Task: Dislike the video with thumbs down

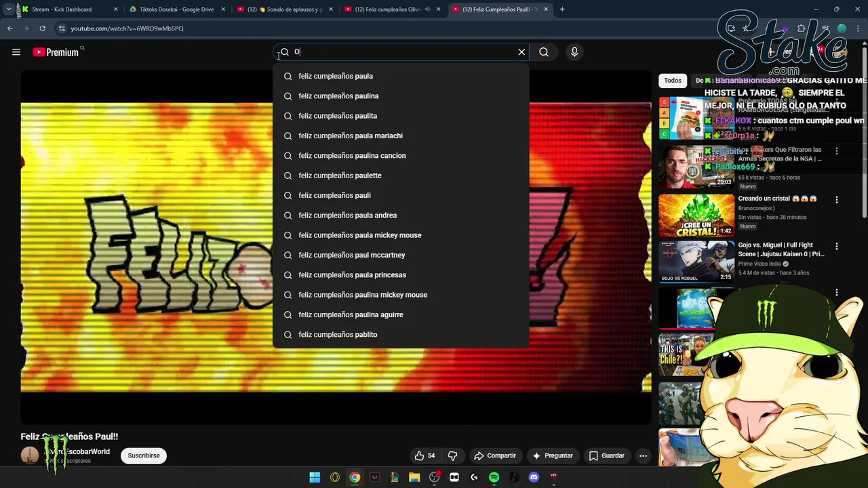Action: pos(452,455)
